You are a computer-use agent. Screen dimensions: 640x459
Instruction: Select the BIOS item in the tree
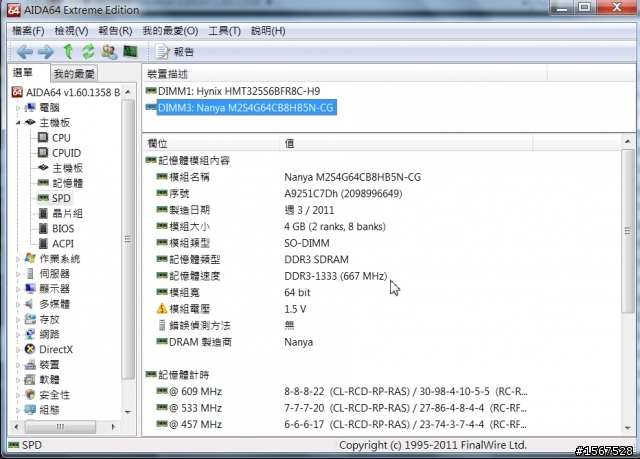(x=63, y=228)
